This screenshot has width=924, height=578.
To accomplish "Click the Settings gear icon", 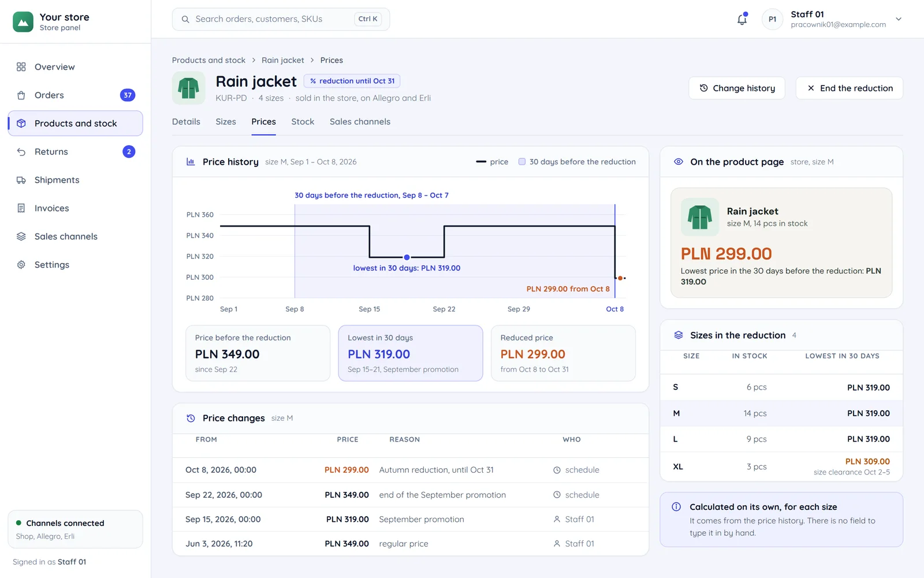I will click(x=21, y=265).
